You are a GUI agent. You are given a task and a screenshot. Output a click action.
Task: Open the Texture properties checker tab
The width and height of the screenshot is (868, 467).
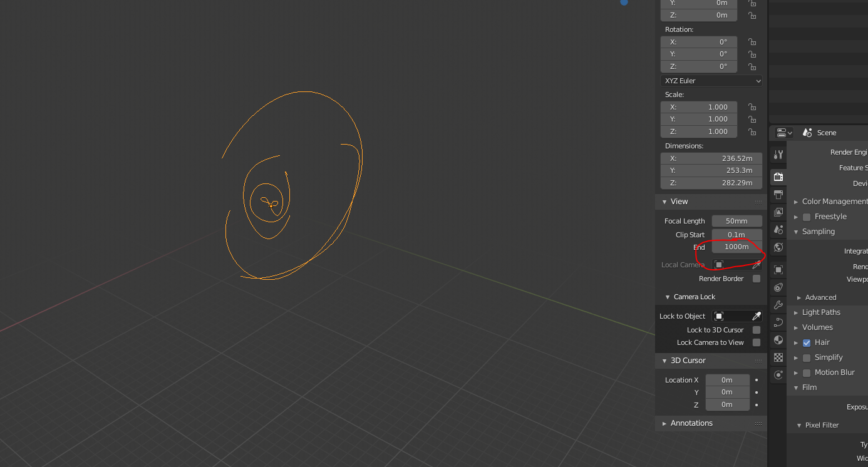click(778, 357)
